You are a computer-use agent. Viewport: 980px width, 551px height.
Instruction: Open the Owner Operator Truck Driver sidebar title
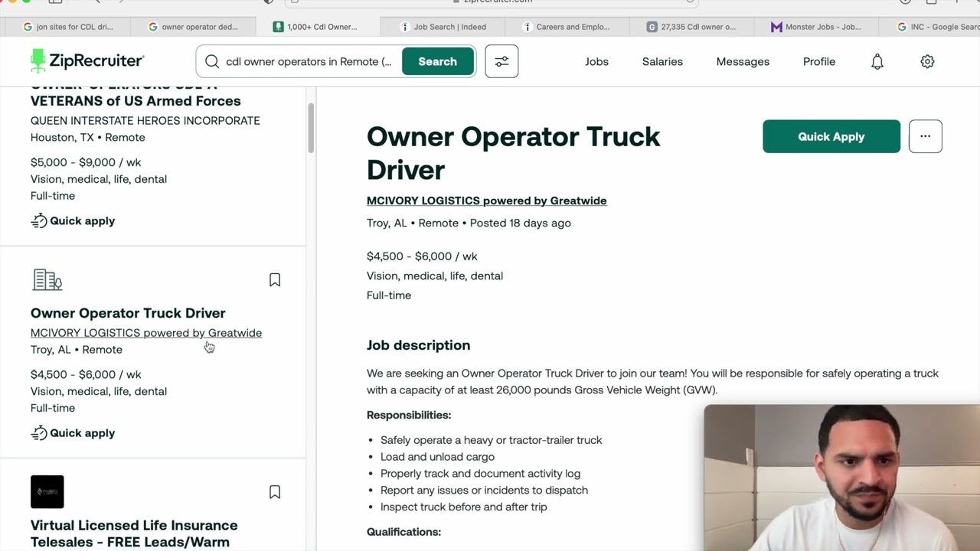(x=128, y=313)
